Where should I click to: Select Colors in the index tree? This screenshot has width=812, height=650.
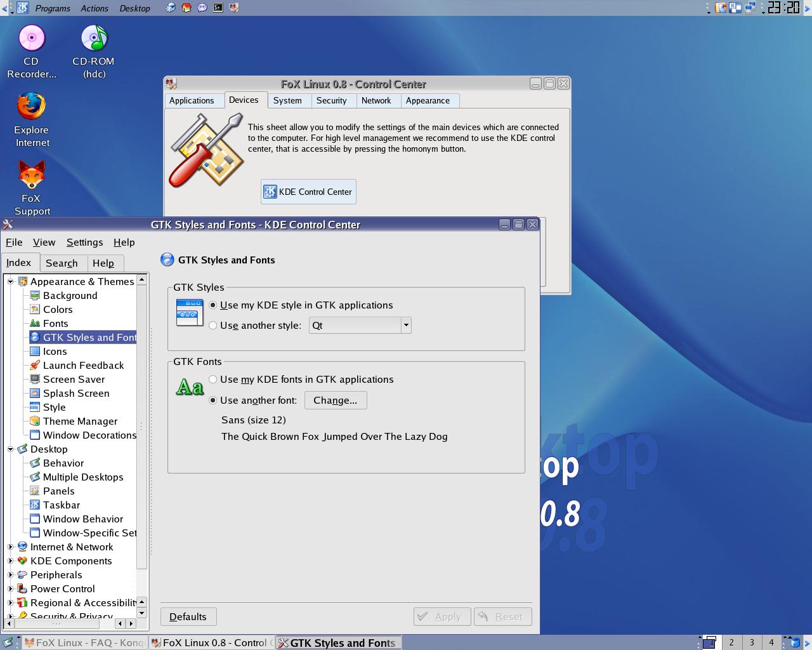[x=51, y=310]
